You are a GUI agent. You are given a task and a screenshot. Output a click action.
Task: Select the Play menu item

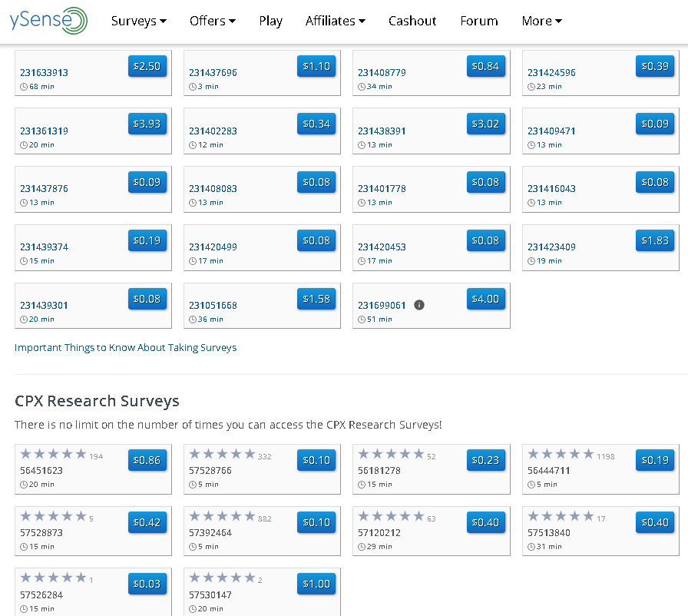[270, 21]
